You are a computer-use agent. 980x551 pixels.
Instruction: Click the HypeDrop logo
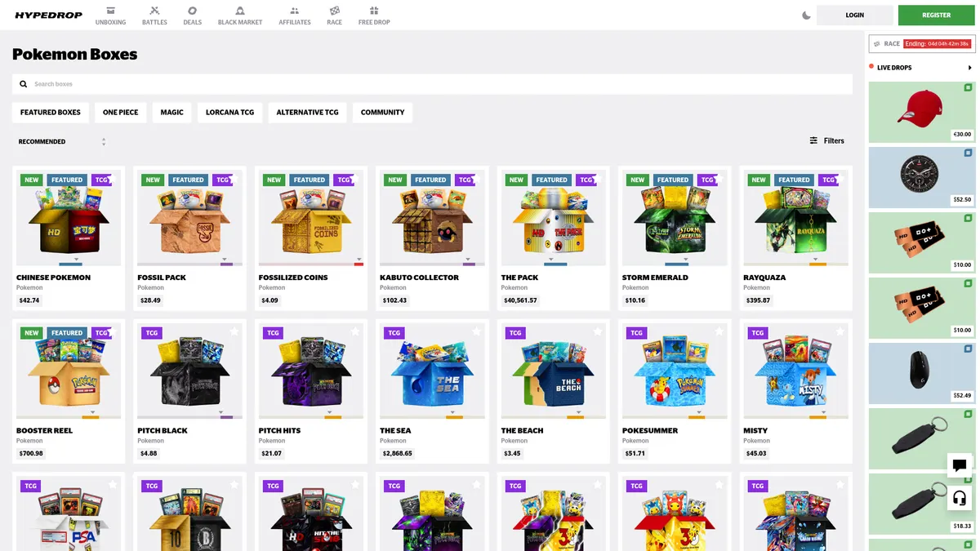47,15
